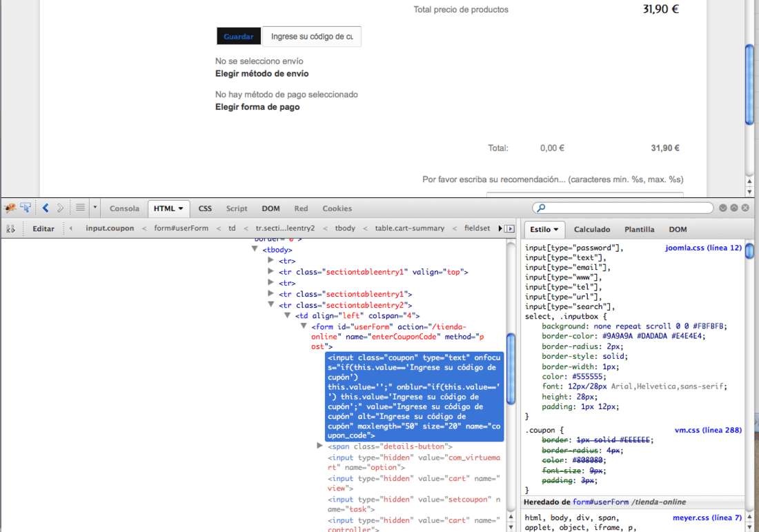
Task: Open the small dropdown arrow beside the lines icon
Action: [x=95, y=208]
